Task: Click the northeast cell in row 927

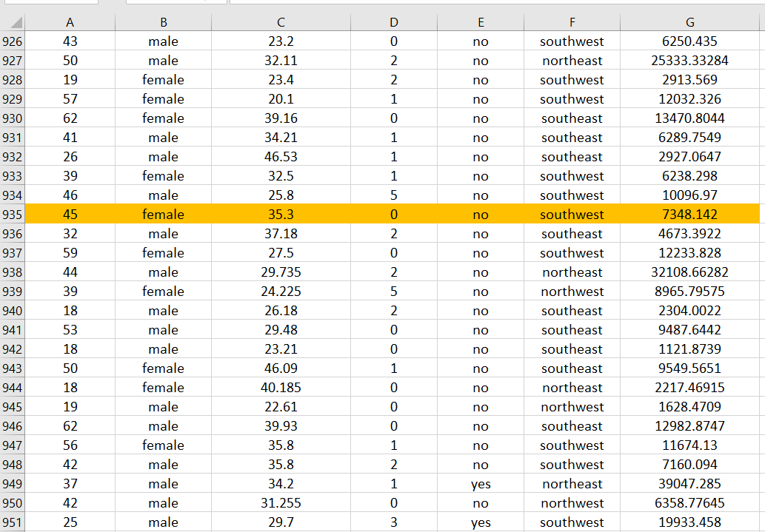Action: (x=572, y=60)
